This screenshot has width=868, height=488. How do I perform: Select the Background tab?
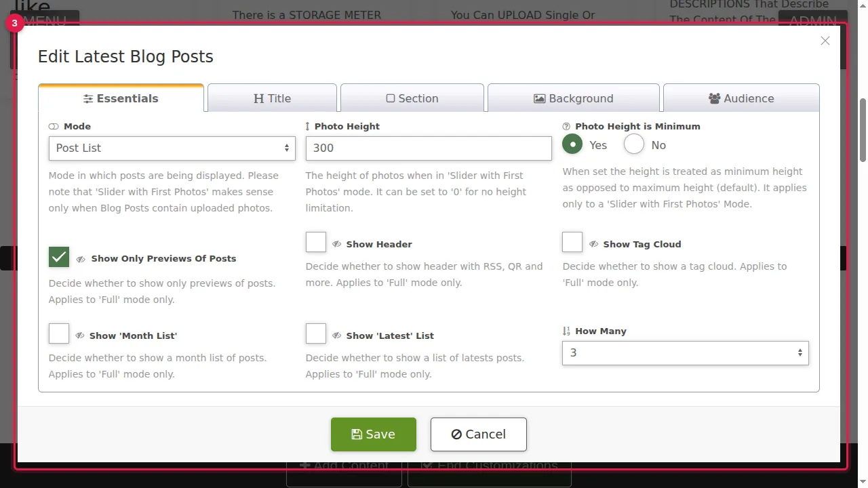(573, 98)
